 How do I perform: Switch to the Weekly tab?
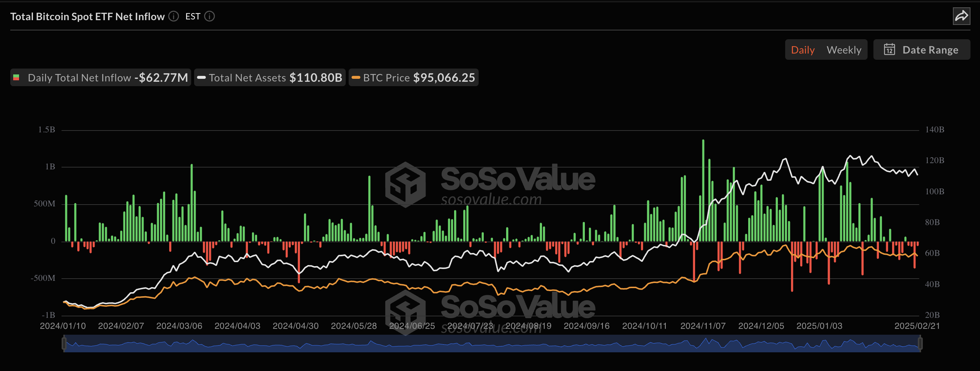[844, 49]
